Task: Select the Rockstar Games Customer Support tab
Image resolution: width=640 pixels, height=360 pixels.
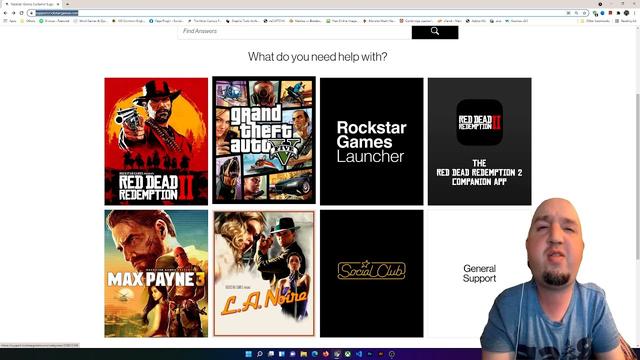Action: pyautogui.click(x=32, y=4)
